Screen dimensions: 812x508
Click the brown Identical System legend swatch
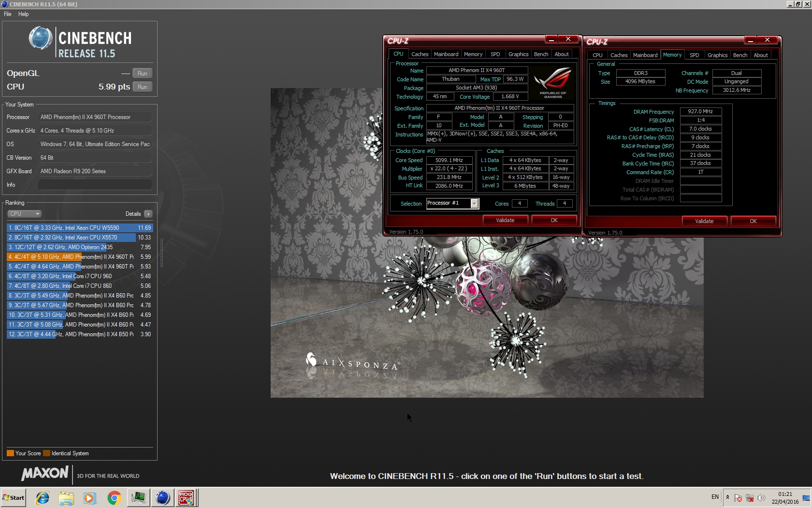click(46, 453)
